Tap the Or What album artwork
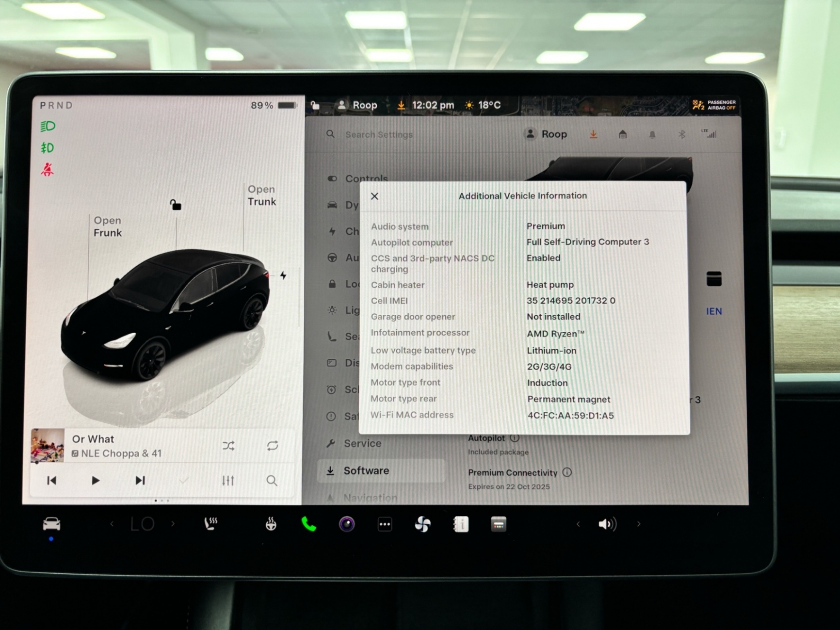 (x=48, y=446)
